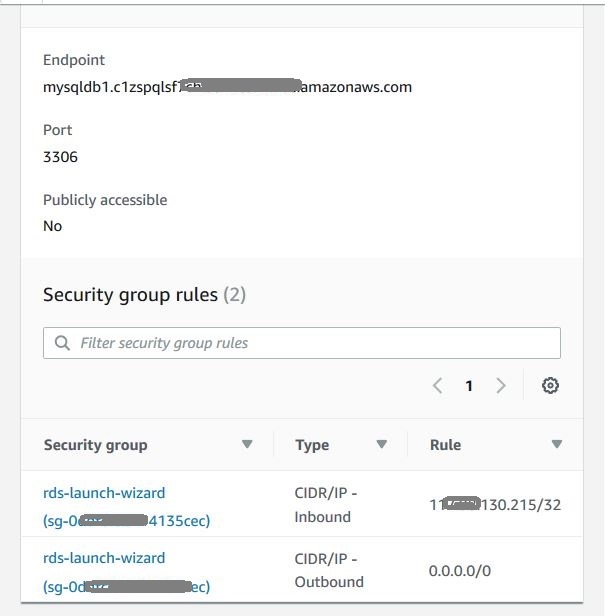Sort using the Type column arrow
This screenshot has width=605, height=616.
click(x=381, y=445)
